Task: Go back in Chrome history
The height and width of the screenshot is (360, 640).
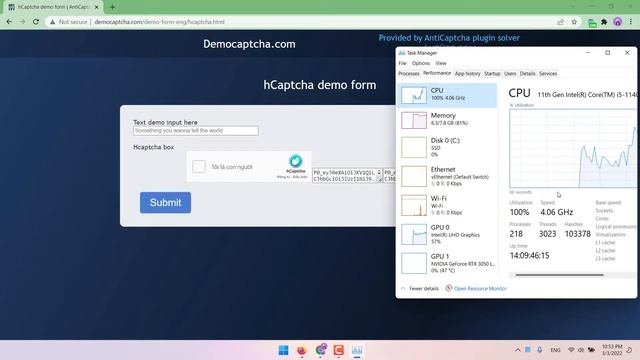Action: pos(9,22)
